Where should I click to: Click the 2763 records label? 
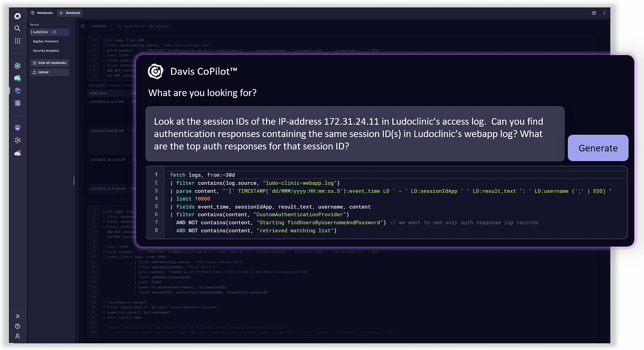point(97,85)
